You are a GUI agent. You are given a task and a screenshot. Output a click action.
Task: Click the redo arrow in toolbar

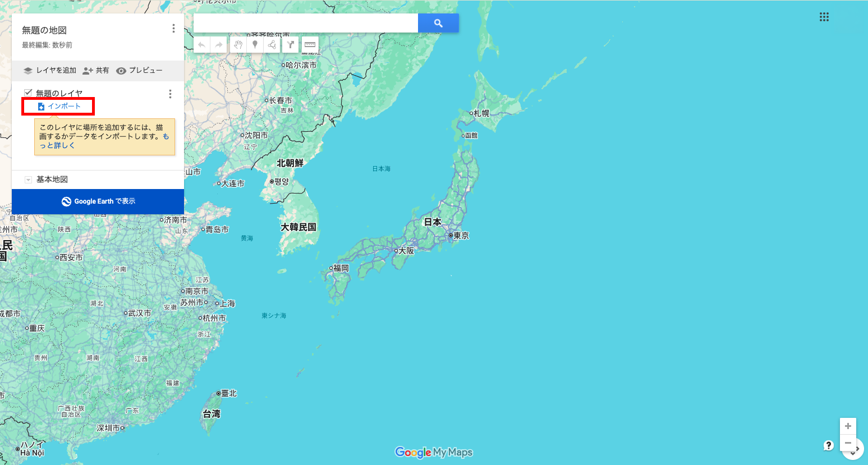pos(219,45)
